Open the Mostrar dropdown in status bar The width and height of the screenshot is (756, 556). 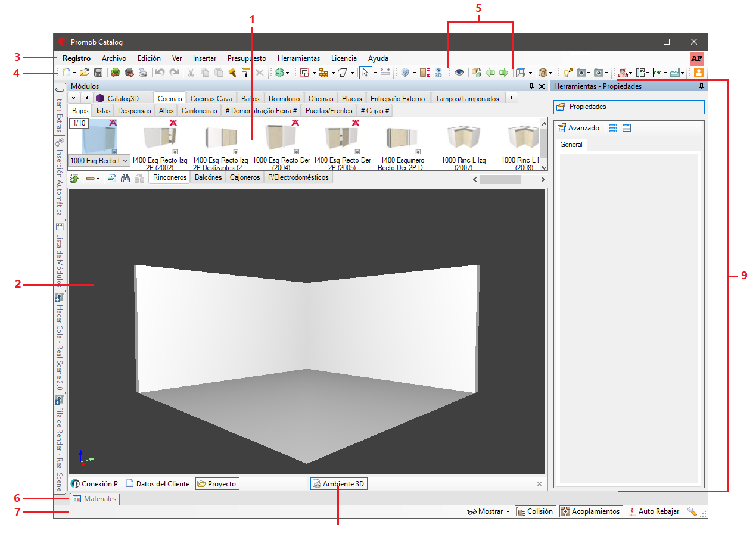(x=489, y=511)
